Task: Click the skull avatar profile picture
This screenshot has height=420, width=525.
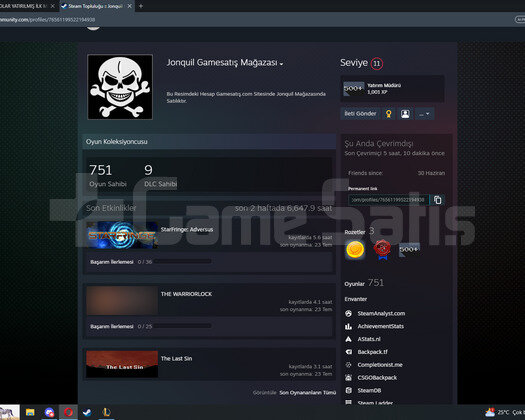Action: click(x=120, y=87)
